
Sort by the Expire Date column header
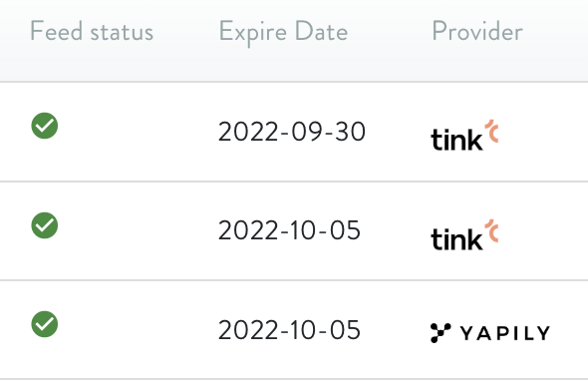[283, 33]
